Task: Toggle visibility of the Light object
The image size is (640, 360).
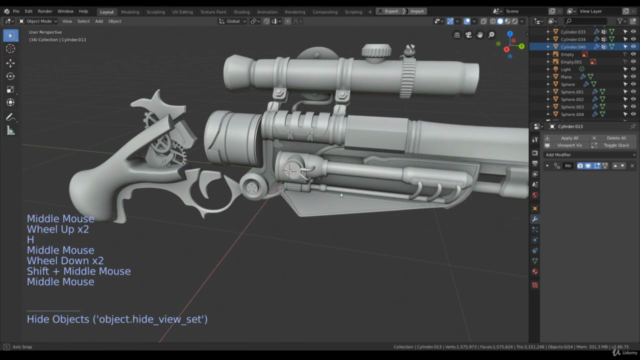Action: (x=633, y=69)
